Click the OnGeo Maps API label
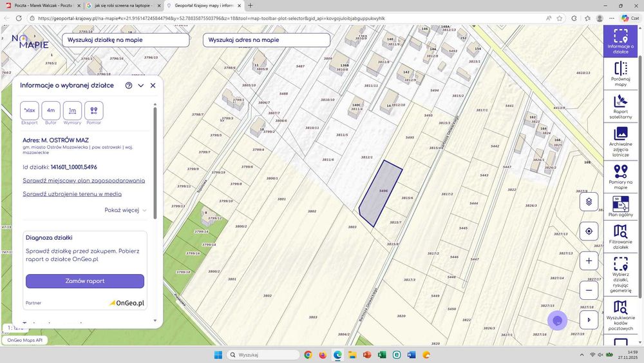644x363 pixels. click(x=24, y=340)
